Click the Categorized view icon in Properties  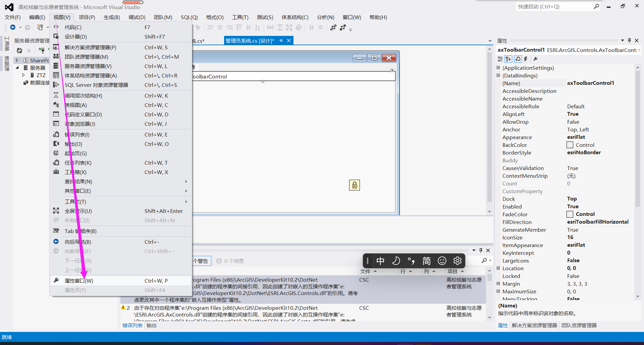click(x=500, y=59)
